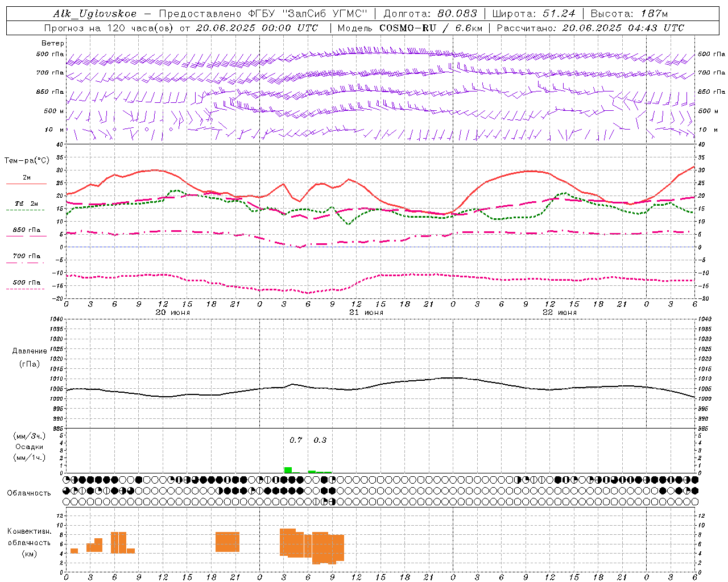Screen dimensions: 728x582
Task: Click the 'Облачность' cloud cover label
Action: point(29,493)
